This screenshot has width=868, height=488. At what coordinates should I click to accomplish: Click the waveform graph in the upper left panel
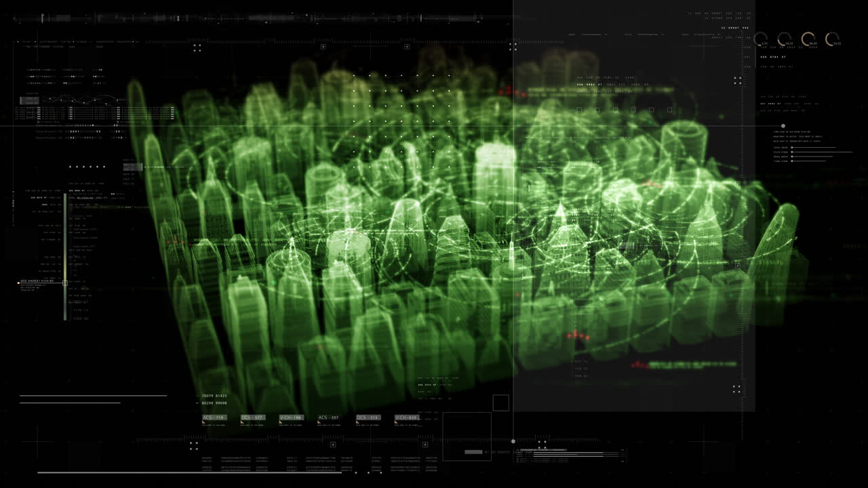(85, 100)
